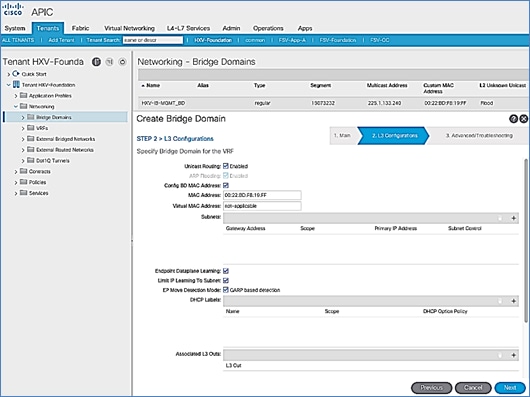Click the Services folder icon
Viewport: 530px width, 397px height.
coord(23,193)
